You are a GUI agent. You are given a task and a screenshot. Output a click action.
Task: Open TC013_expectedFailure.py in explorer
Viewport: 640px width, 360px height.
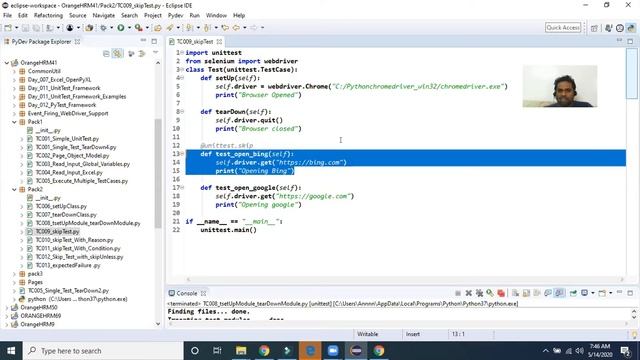pos(68,265)
